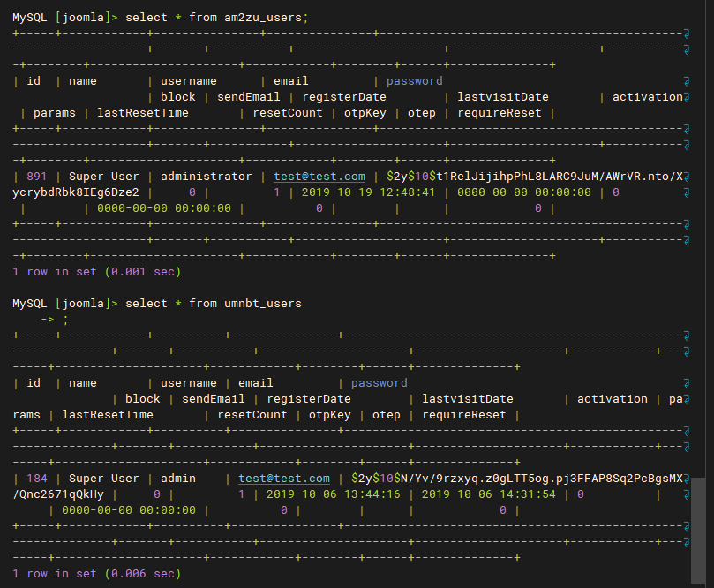714x588 pixels.
Task: Click the blue 'password' header in second table
Action: coord(380,383)
